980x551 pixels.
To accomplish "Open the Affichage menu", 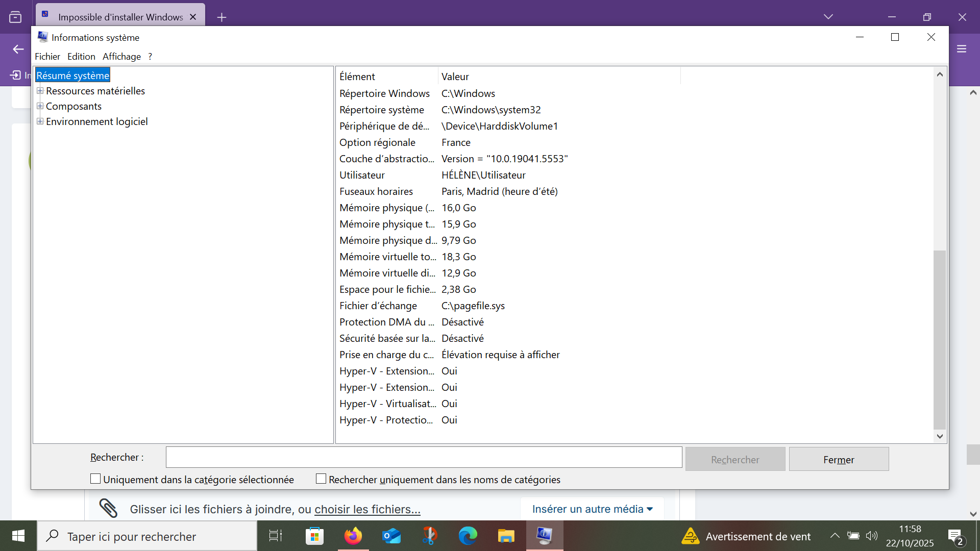I will point(121,57).
